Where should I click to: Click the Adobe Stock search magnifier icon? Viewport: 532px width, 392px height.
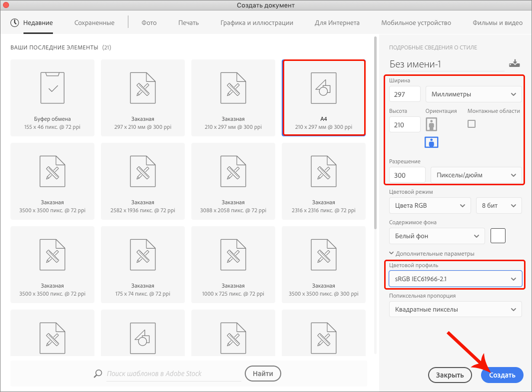(98, 374)
